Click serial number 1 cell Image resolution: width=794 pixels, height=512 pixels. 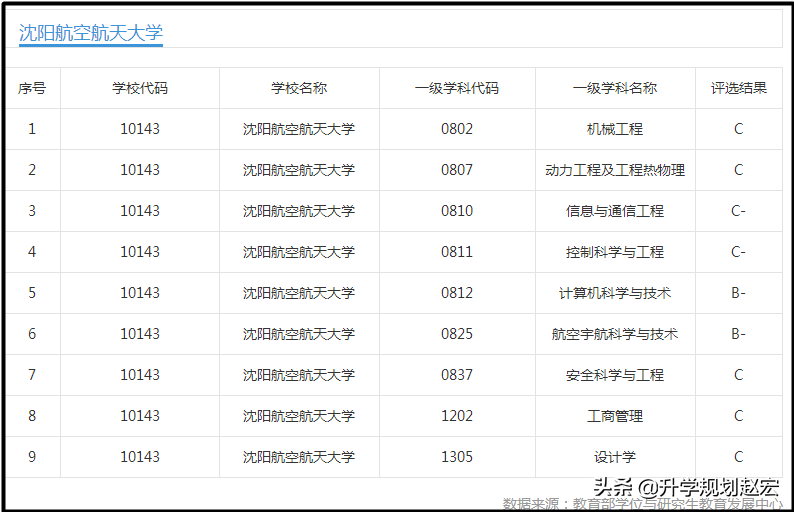(x=32, y=129)
